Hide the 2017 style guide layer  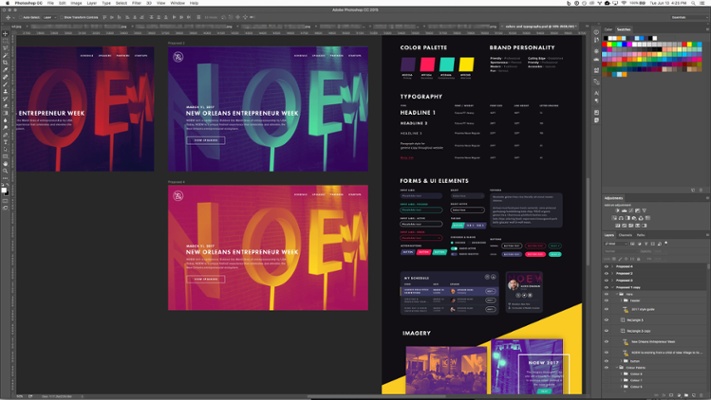point(607,309)
